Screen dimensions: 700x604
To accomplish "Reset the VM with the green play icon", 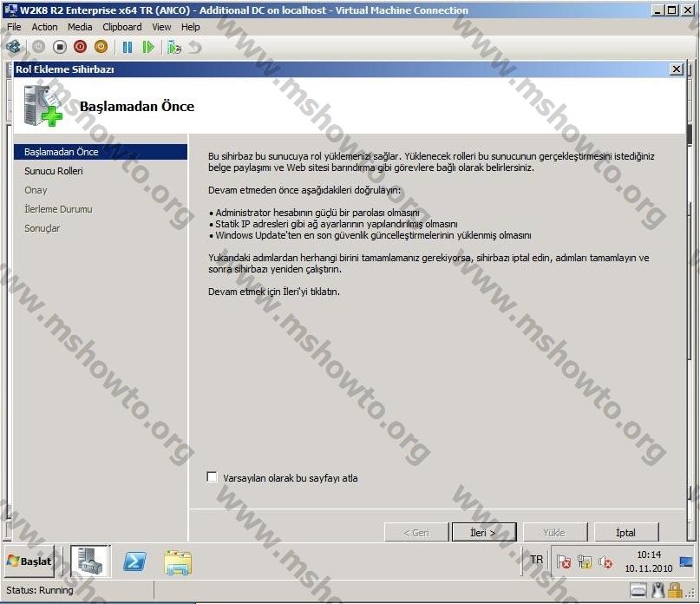I will [147, 47].
